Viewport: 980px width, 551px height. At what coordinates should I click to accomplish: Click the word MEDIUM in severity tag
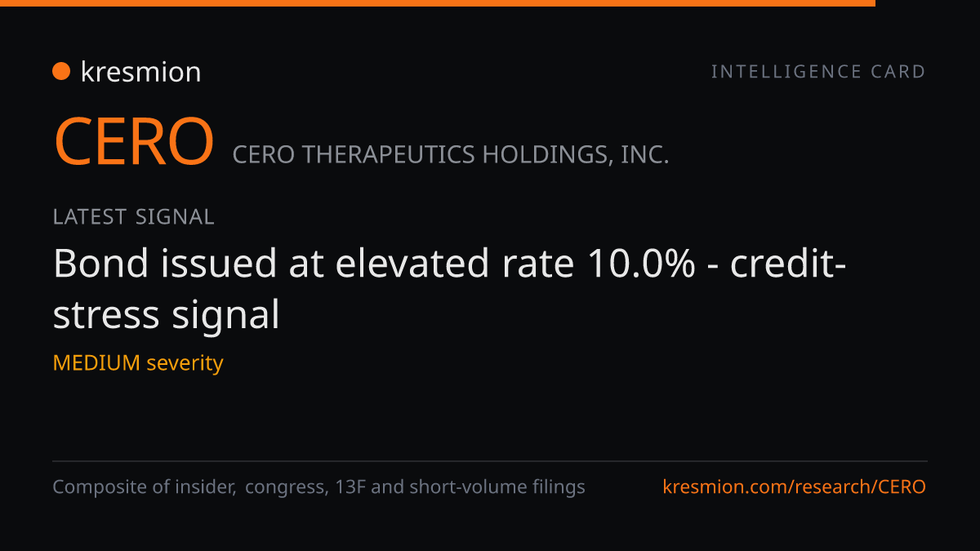(96, 362)
